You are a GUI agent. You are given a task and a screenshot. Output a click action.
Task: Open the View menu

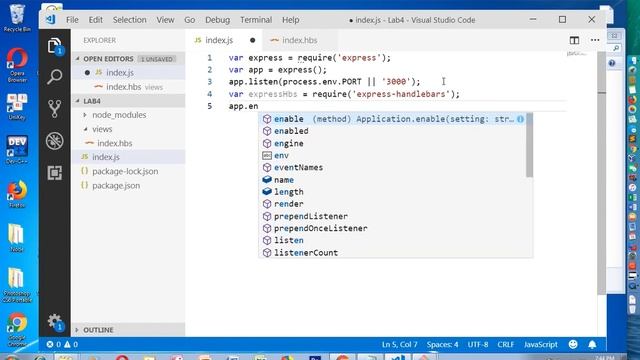pos(165,20)
